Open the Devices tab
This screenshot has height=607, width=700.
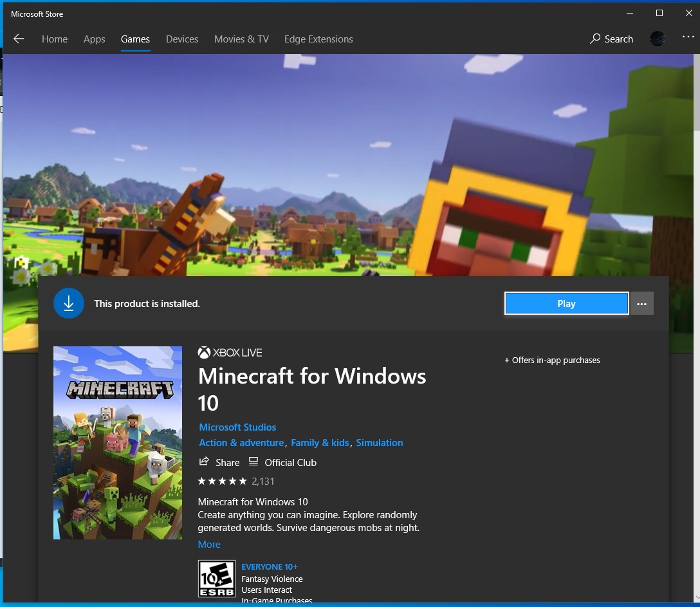(182, 39)
